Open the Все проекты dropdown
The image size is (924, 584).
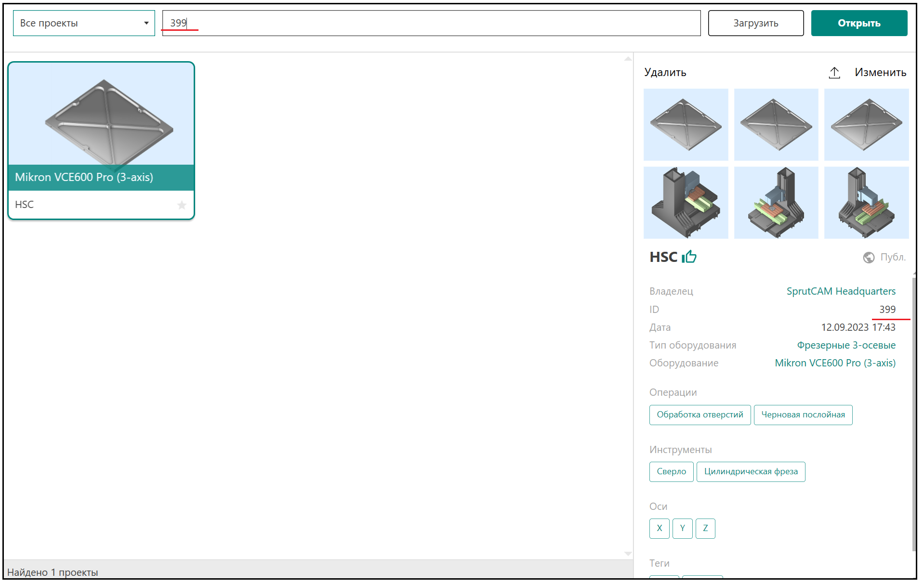point(84,23)
